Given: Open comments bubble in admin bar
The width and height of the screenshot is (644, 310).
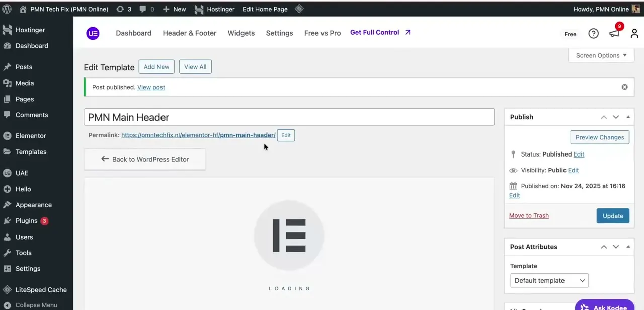Looking at the screenshot, I should [x=147, y=9].
